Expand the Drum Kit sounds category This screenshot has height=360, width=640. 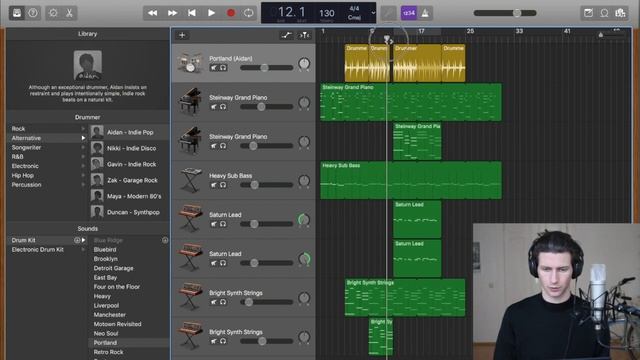[83, 240]
